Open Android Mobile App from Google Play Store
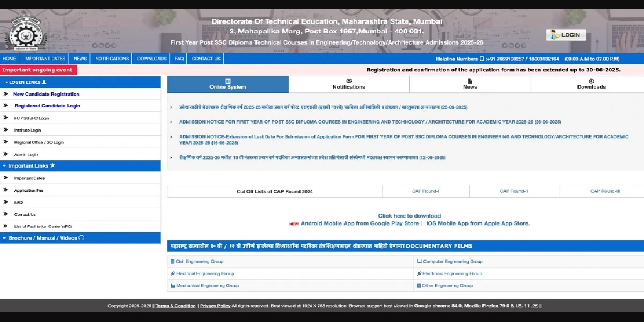 point(360,223)
